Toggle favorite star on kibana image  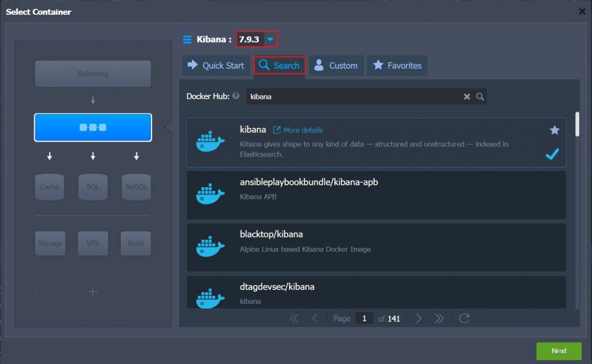coord(554,130)
